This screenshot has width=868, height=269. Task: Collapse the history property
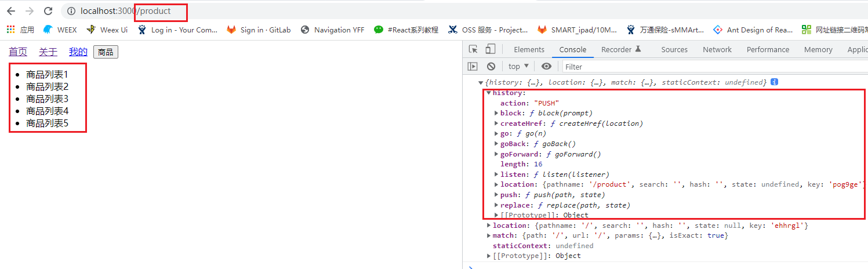pos(489,93)
